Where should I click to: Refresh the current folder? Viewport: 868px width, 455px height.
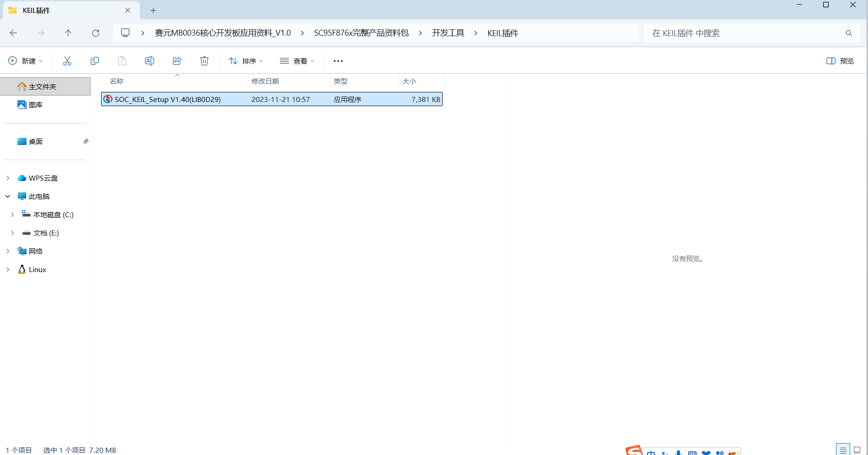[96, 33]
